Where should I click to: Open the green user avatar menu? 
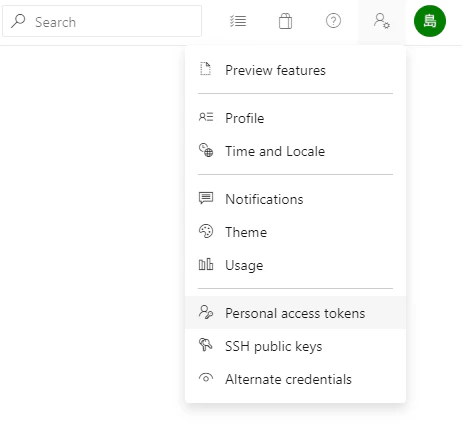(x=430, y=21)
